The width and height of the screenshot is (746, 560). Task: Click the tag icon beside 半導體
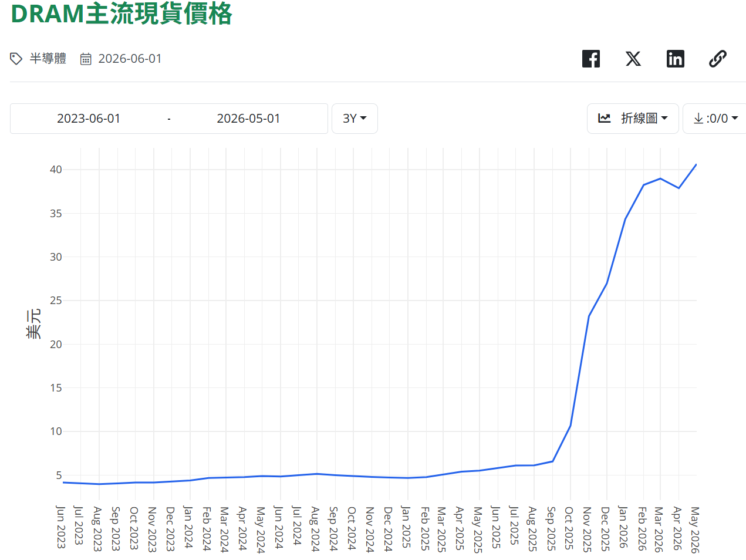[x=16, y=59]
